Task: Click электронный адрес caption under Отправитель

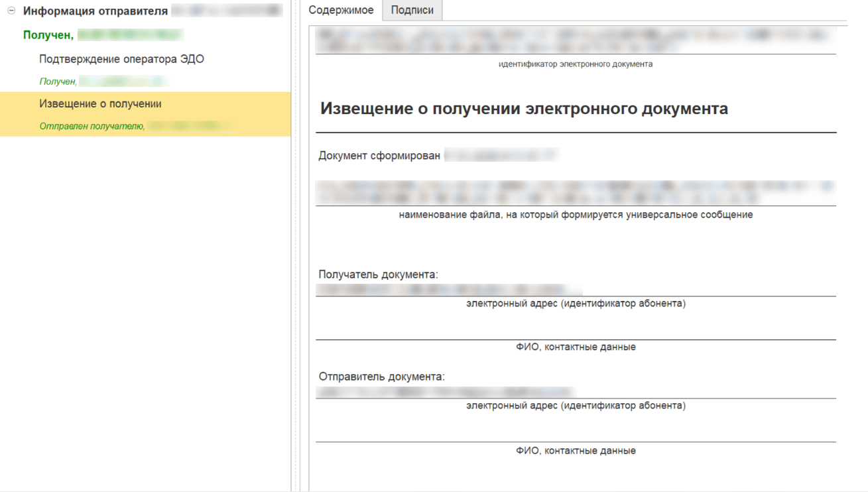Action: tap(576, 406)
